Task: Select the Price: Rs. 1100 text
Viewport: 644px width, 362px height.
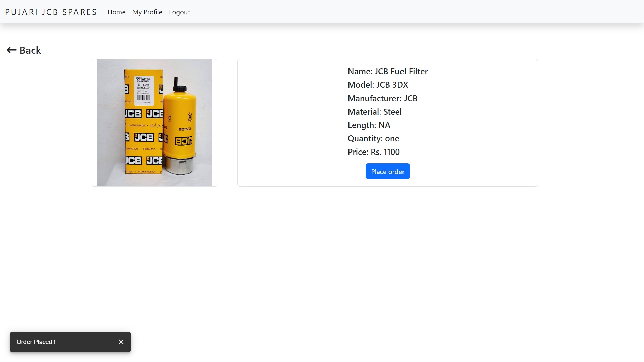Action: (374, 152)
